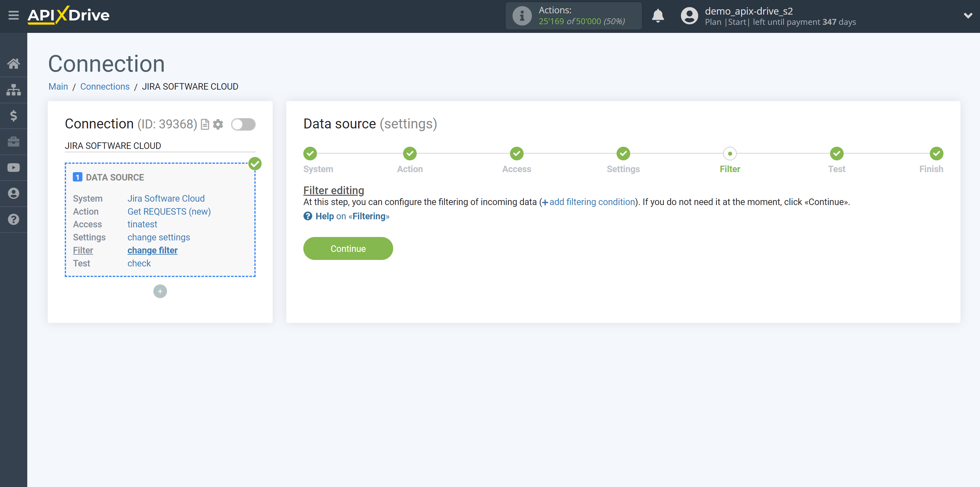Viewport: 980px width, 487px height.
Task: Click the Continue button
Action: click(348, 248)
